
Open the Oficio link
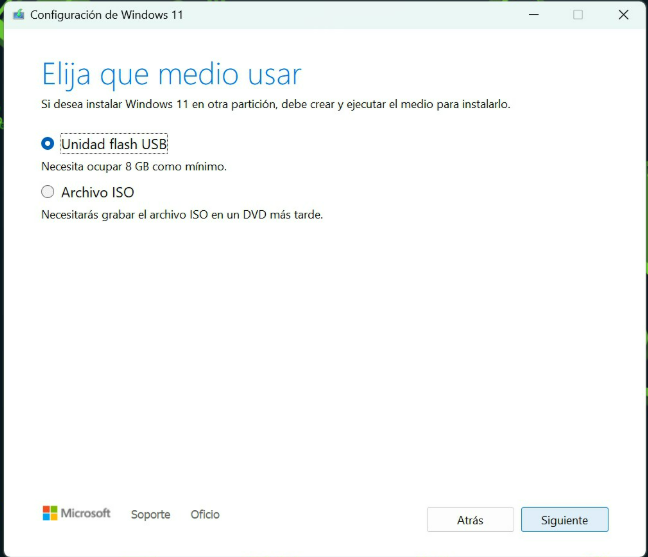point(205,514)
